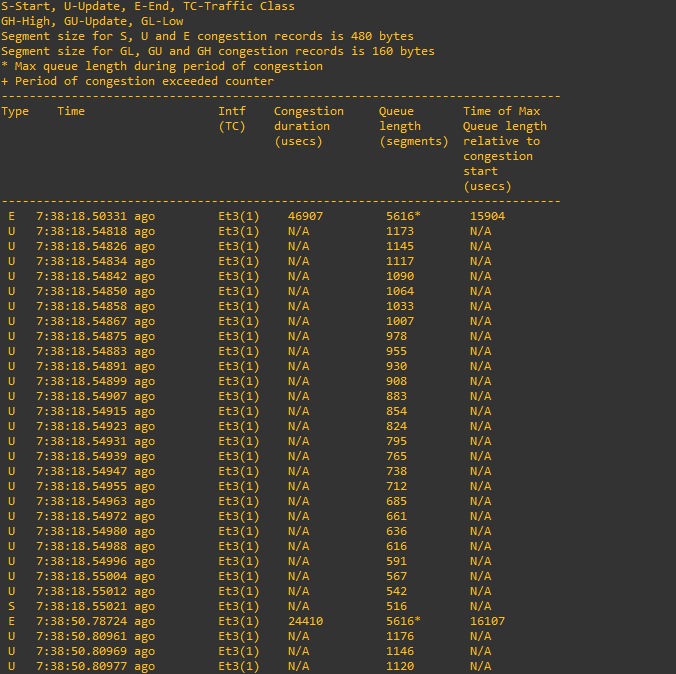676x674 pixels.
Task: Click congestion duration value 46907
Action: pos(305,216)
